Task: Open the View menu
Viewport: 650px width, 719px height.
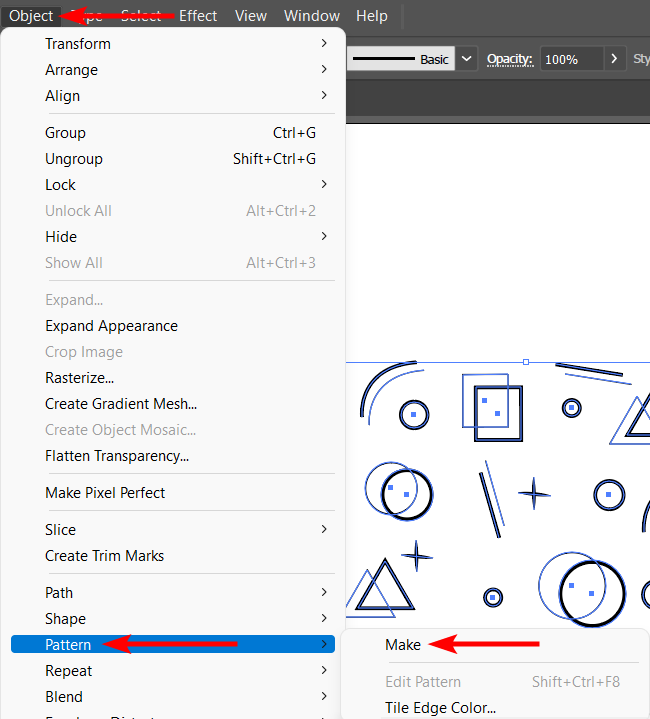Action: tap(250, 16)
